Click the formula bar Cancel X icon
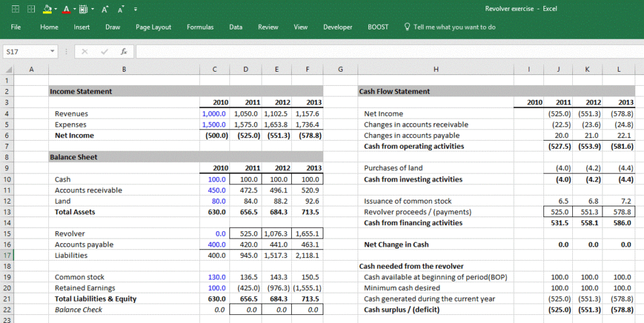The width and height of the screenshot is (644, 323). point(85,52)
